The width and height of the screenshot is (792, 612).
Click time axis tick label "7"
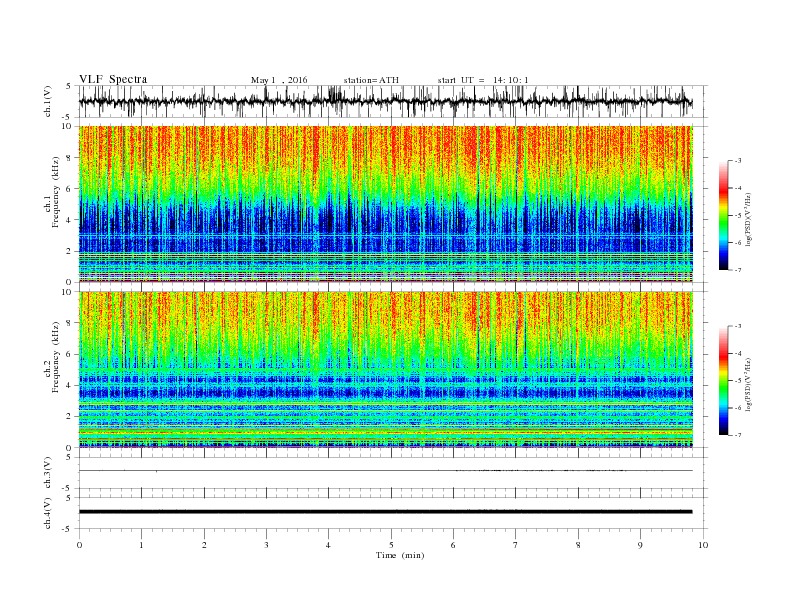pos(516,545)
